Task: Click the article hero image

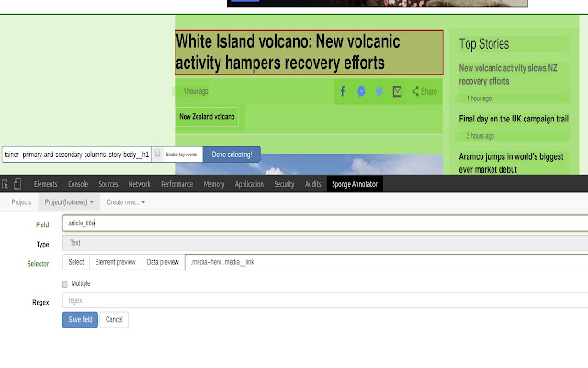Action: [x=309, y=164]
